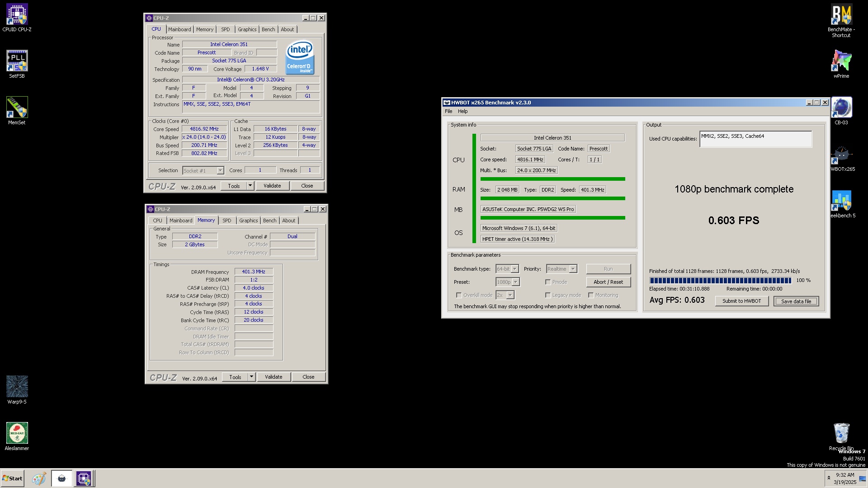Select the HWBOT x265 taskbar button

pos(61,479)
